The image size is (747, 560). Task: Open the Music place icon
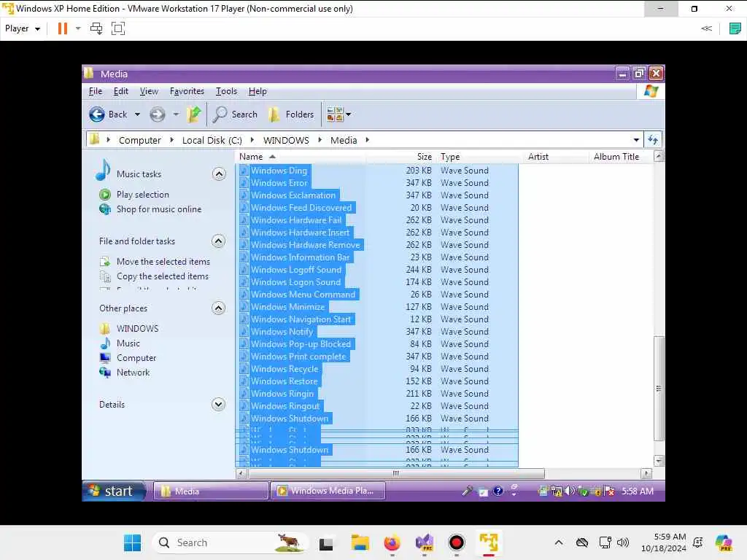[105, 343]
